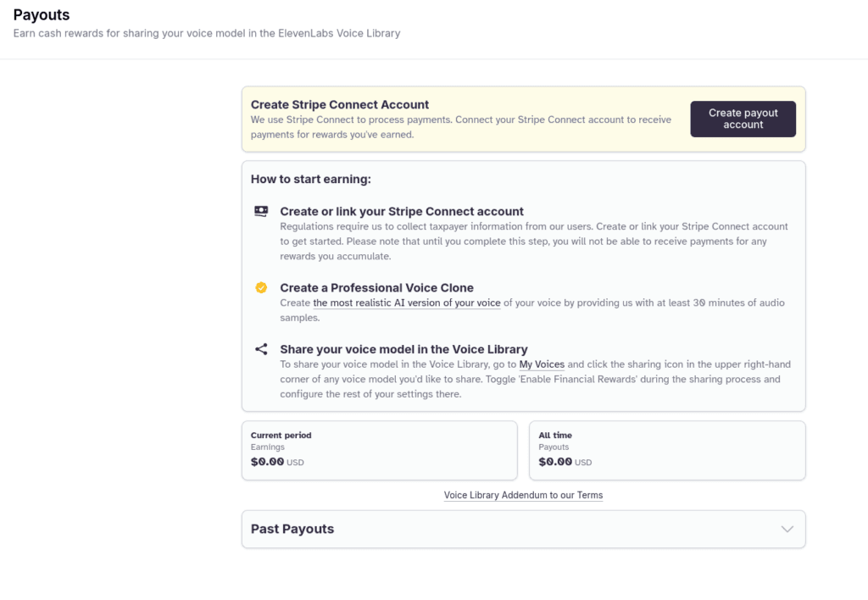Click the How to start earning heading
The image size is (868, 600).
click(310, 180)
